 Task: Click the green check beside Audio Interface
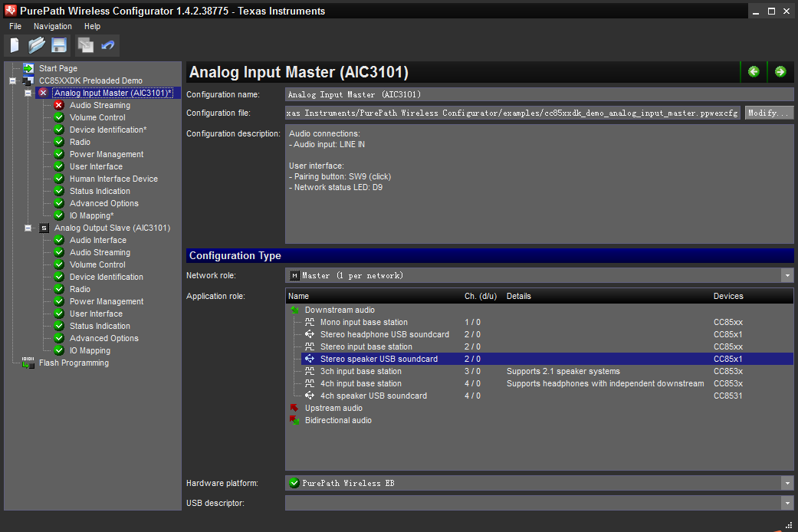(x=59, y=240)
